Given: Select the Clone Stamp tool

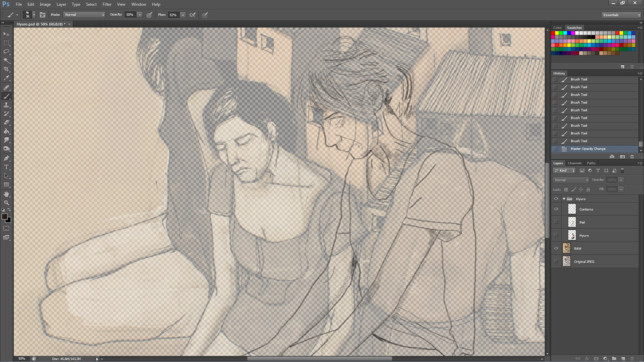Looking at the screenshot, I should [x=6, y=105].
